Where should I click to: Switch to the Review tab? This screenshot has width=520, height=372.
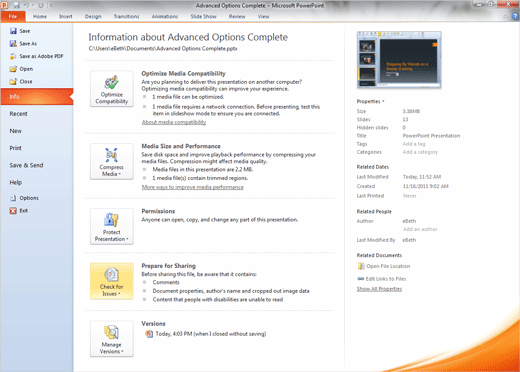click(237, 16)
